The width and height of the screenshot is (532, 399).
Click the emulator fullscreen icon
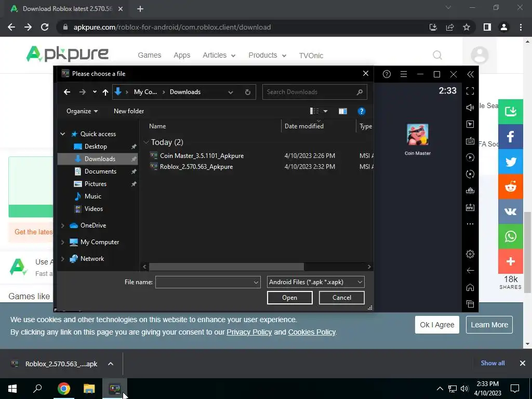click(470, 91)
